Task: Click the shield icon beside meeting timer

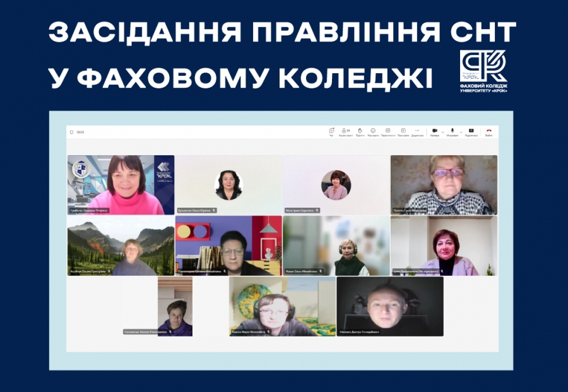Action: pyautogui.click(x=72, y=132)
